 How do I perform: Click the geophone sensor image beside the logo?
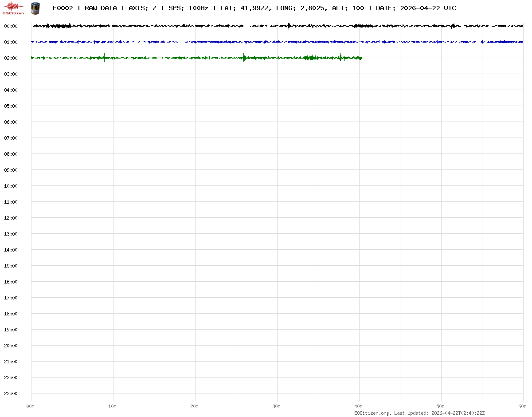pos(35,8)
